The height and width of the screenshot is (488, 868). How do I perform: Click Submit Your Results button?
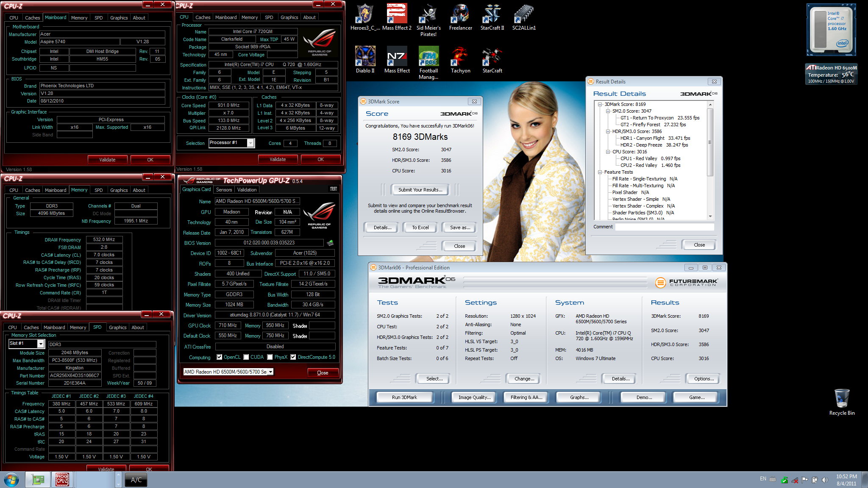point(420,190)
